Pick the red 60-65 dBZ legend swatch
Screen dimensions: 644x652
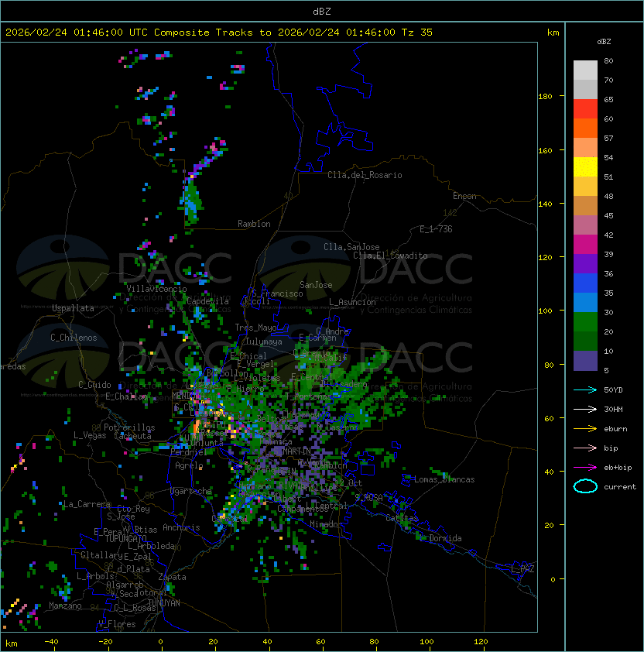[x=585, y=108]
